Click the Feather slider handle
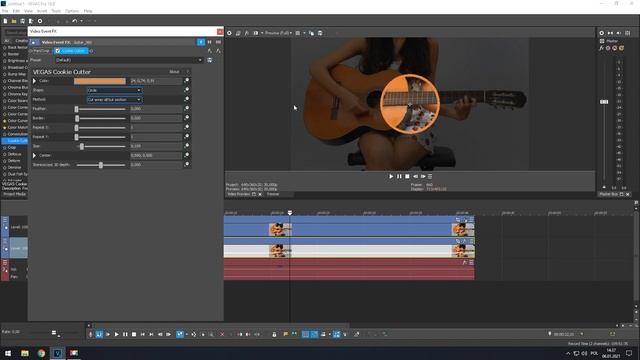Screen dimensions: 640x360 (x=76, y=109)
